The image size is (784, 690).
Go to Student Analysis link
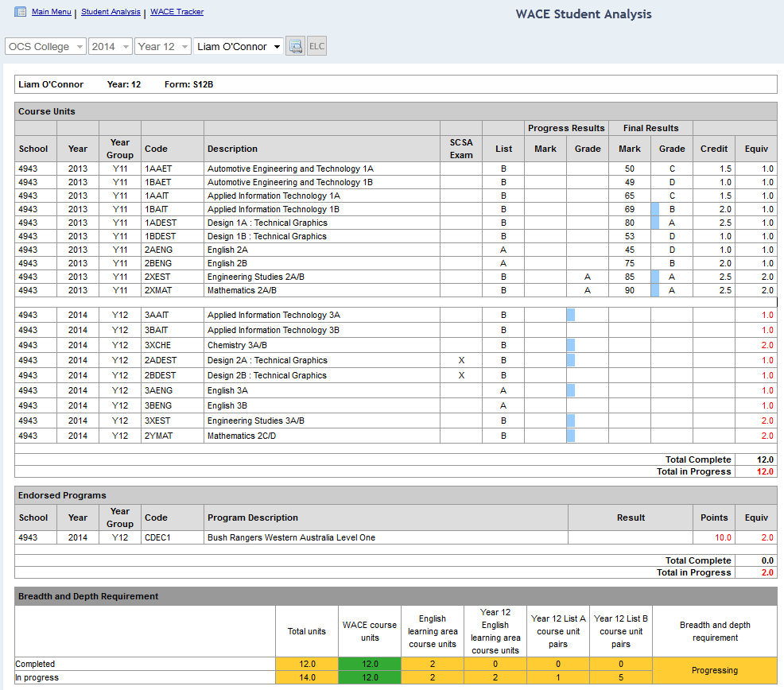coord(111,12)
